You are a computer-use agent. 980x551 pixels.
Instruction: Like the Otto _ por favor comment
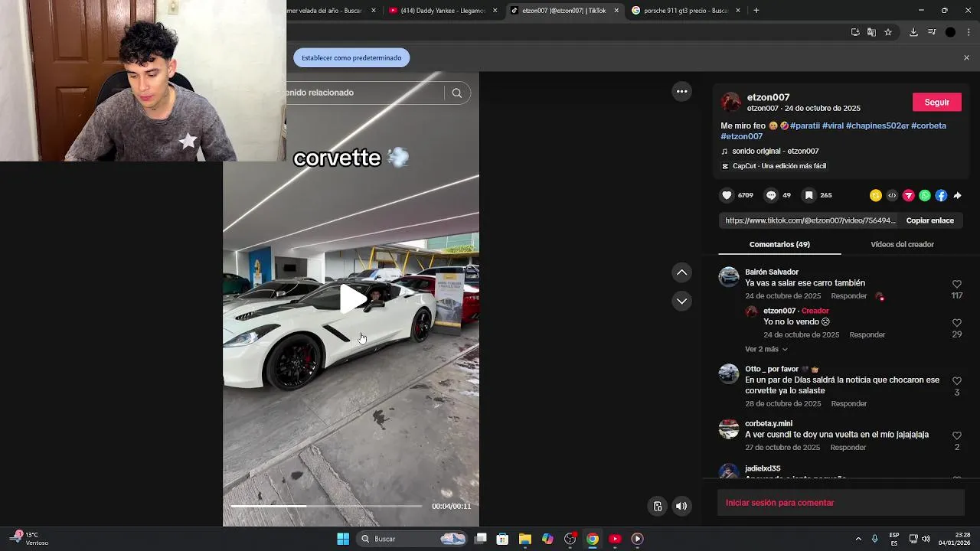(x=956, y=381)
